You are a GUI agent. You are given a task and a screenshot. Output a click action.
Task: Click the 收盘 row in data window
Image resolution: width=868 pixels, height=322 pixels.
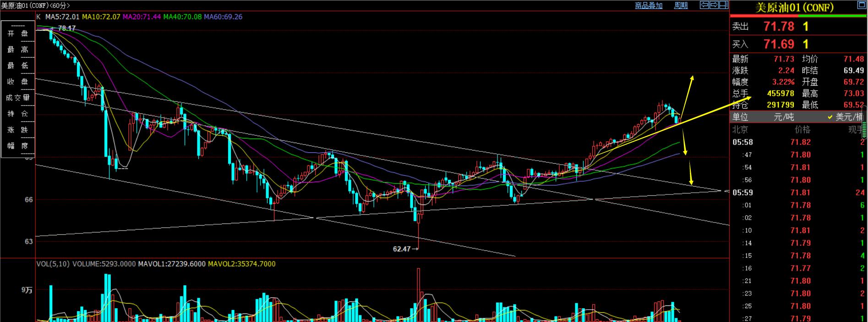click(x=18, y=82)
